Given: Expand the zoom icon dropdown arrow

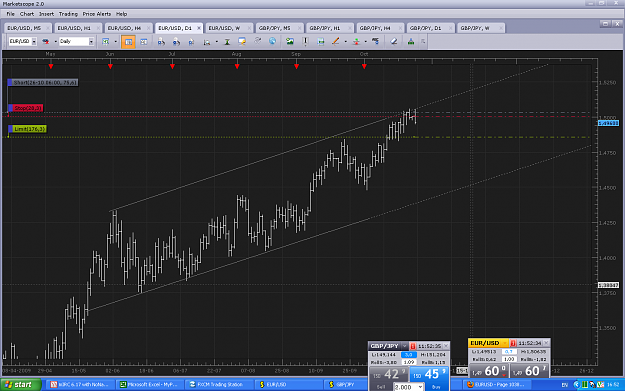Looking at the screenshot, I should tap(216, 41).
